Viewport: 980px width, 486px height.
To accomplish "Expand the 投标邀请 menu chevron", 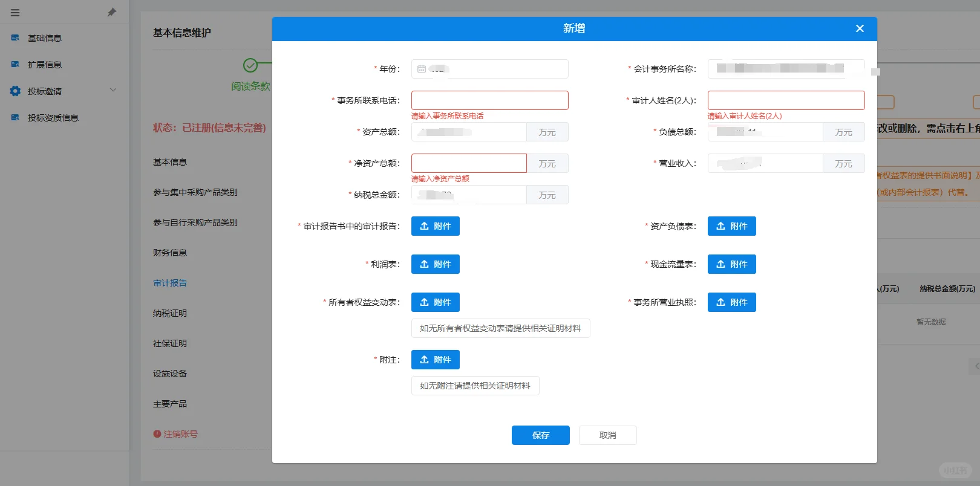I will click(x=113, y=90).
